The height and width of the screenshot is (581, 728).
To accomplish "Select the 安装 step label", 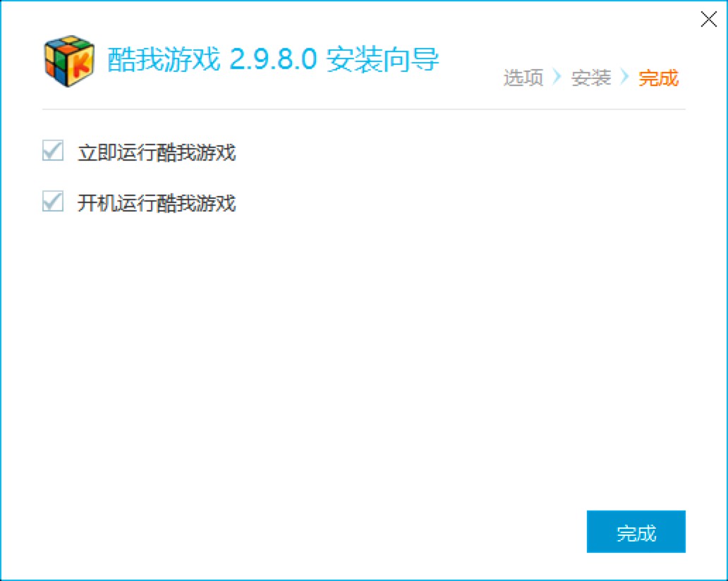I will coord(591,78).
